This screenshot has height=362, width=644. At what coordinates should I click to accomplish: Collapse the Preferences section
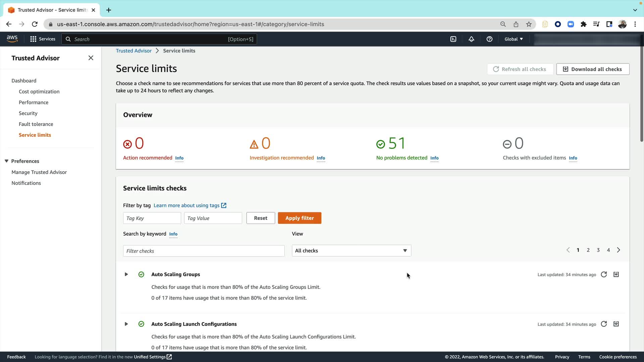6,161
